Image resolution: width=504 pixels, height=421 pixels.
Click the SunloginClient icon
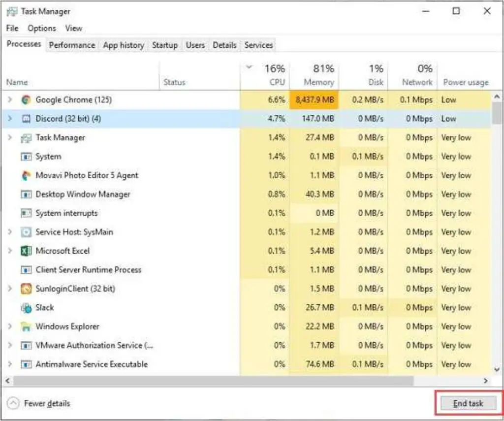click(26, 289)
